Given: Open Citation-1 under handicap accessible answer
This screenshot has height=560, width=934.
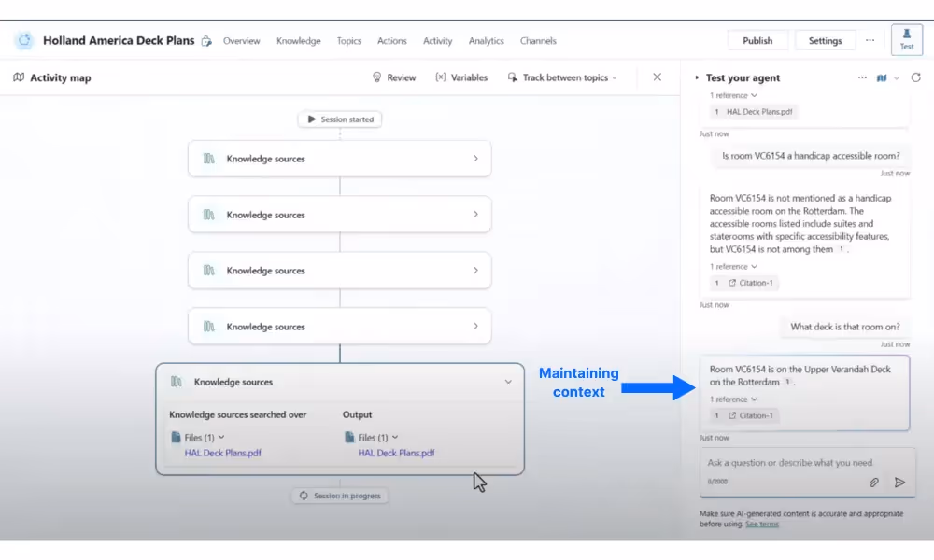Looking at the screenshot, I should tap(744, 283).
